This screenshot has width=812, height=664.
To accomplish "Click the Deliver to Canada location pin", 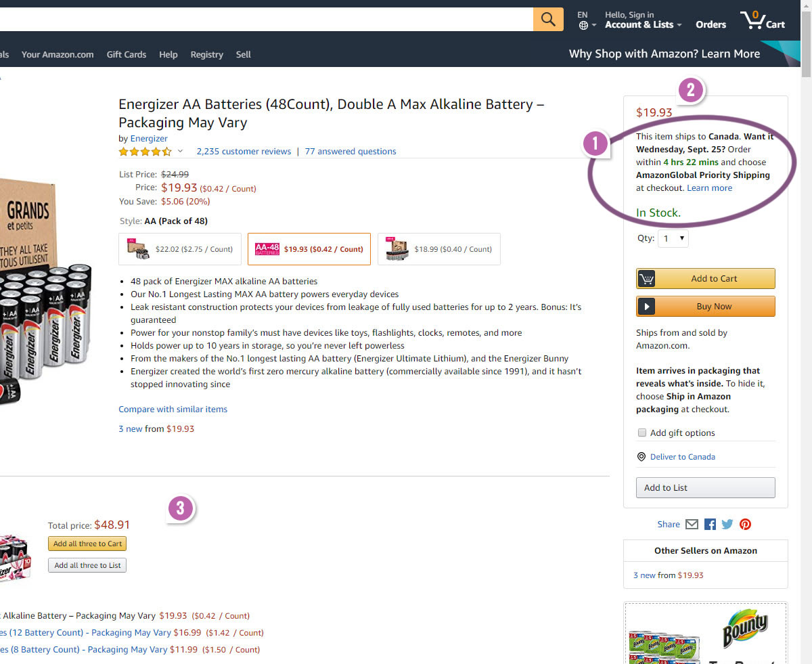I will (641, 457).
